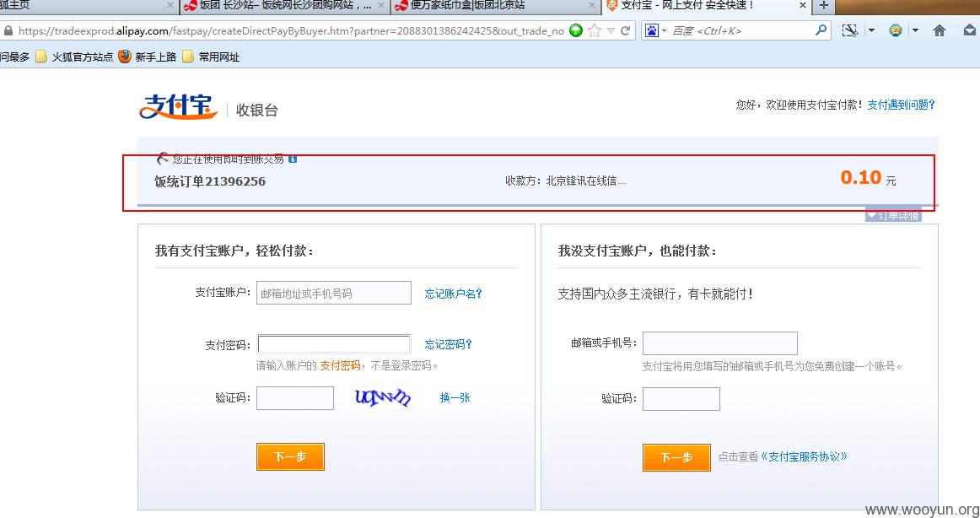Open the 新手上路 Firefox bookmark
The height and width of the screenshot is (518, 980).
(148, 57)
